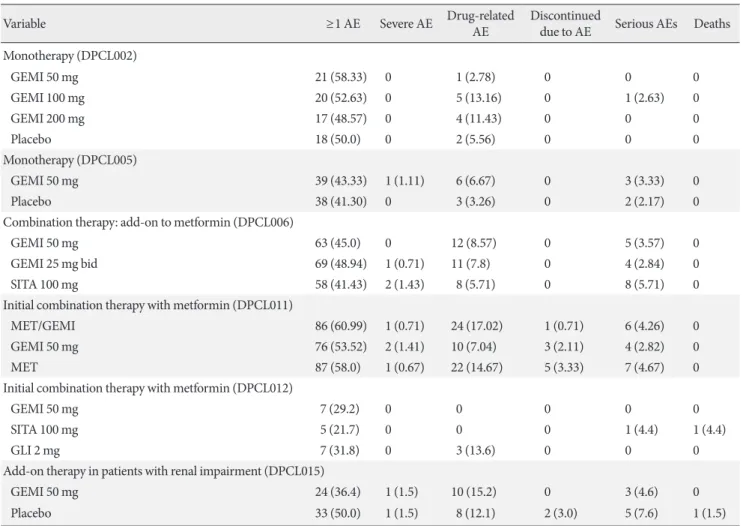Click the value "7 (31.8)"
This screenshot has width=749, height=526.
click(x=340, y=451)
